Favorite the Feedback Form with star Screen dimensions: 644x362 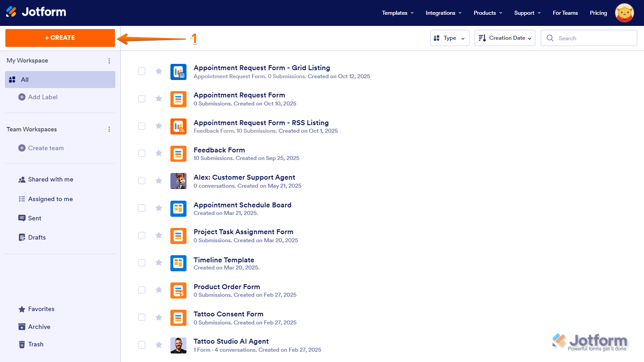pos(159,153)
